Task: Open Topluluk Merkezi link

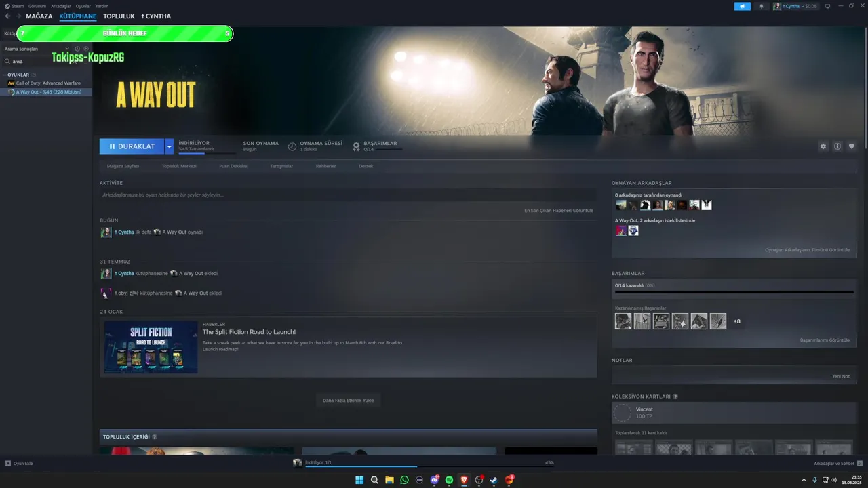Action: point(179,166)
